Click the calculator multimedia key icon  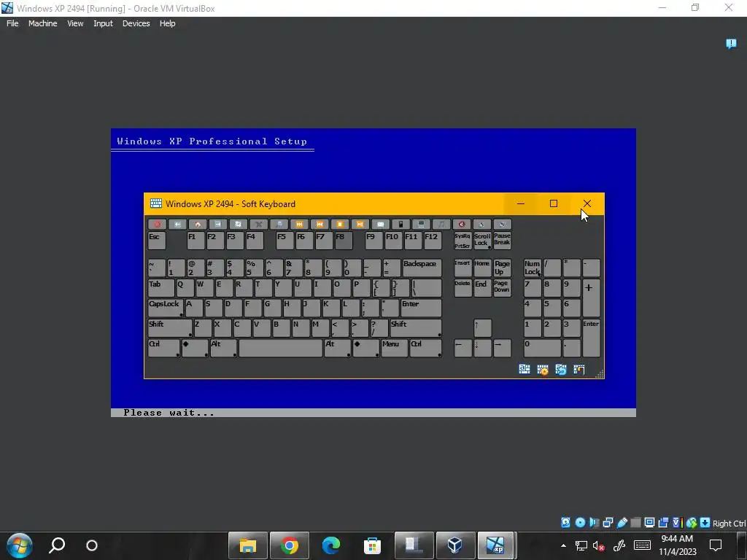(x=400, y=224)
